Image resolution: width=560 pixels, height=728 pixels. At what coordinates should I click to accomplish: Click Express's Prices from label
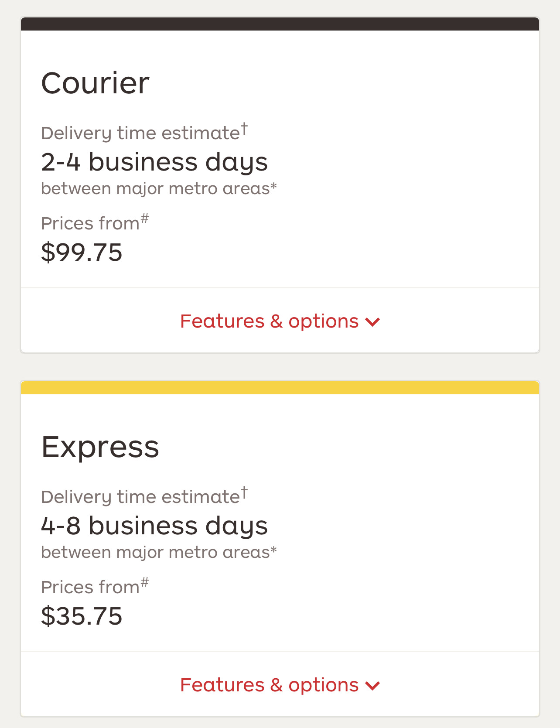(90, 587)
